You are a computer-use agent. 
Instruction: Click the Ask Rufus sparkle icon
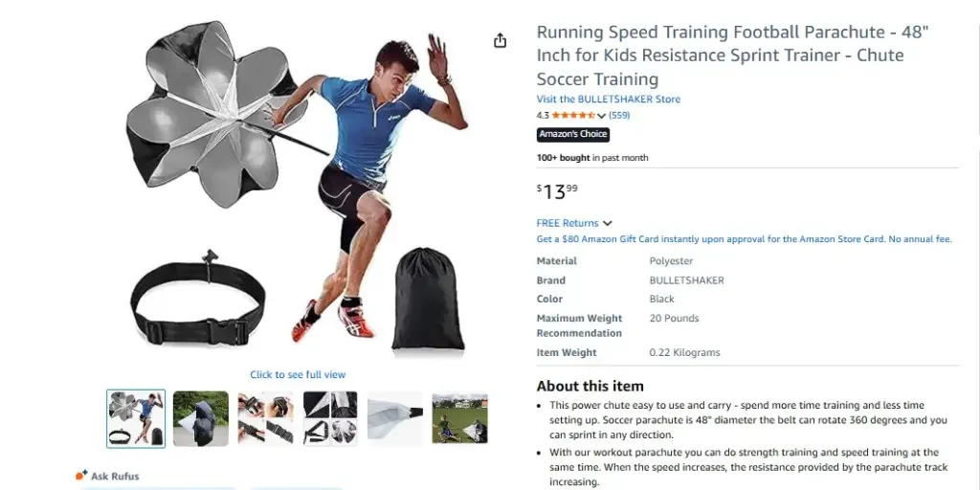pos(81,475)
